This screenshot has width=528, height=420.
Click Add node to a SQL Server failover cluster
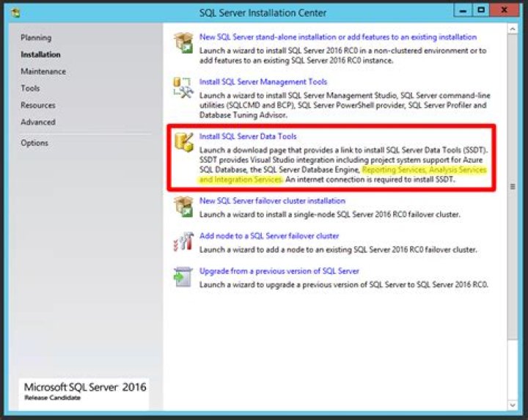269,236
